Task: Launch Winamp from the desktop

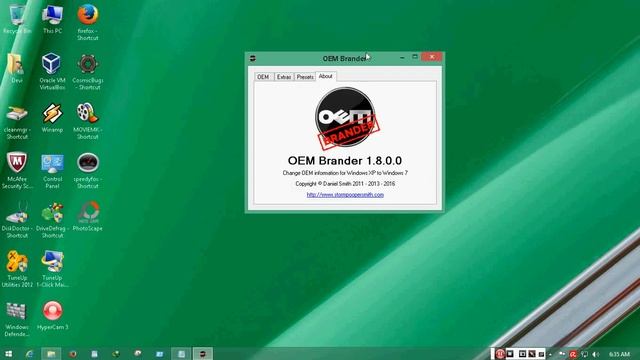Action: (x=52, y=118)
